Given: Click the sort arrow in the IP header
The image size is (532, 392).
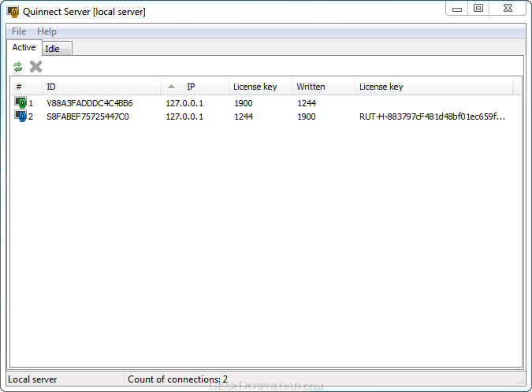Looking at the screenshot, I should coord(171,87).
